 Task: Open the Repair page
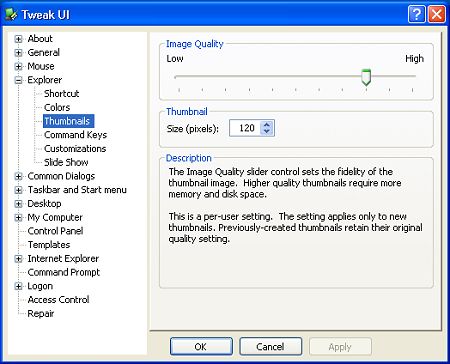point(41,313)
